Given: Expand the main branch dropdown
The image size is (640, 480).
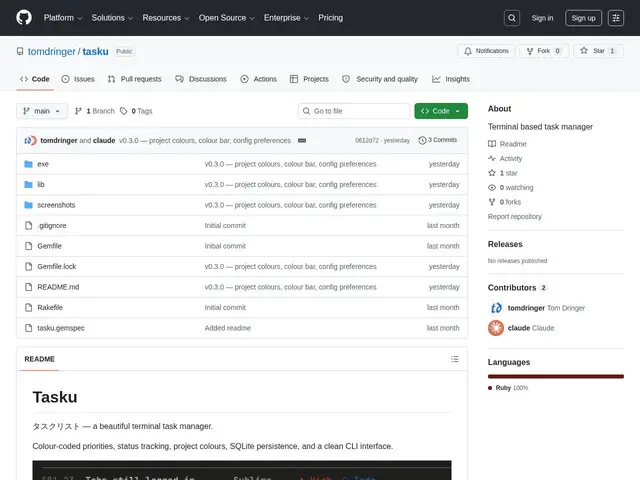Looking at the screenshot, I should click(x=42, y=111).
